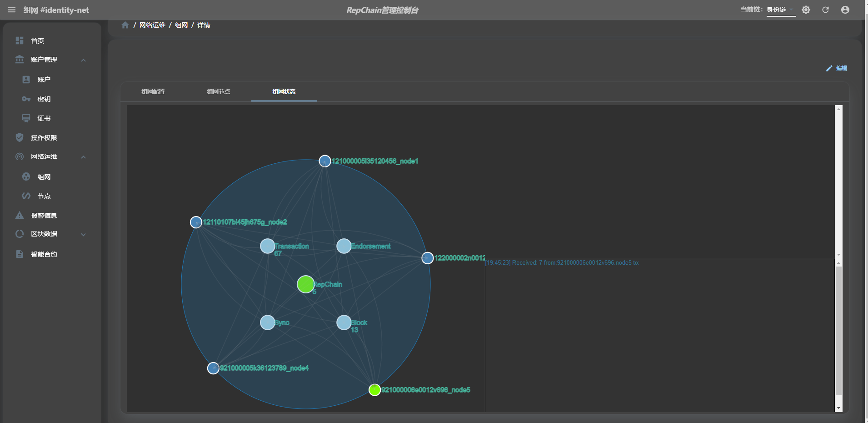Click the 组网 #identity-net title text

tap(56, 10)
